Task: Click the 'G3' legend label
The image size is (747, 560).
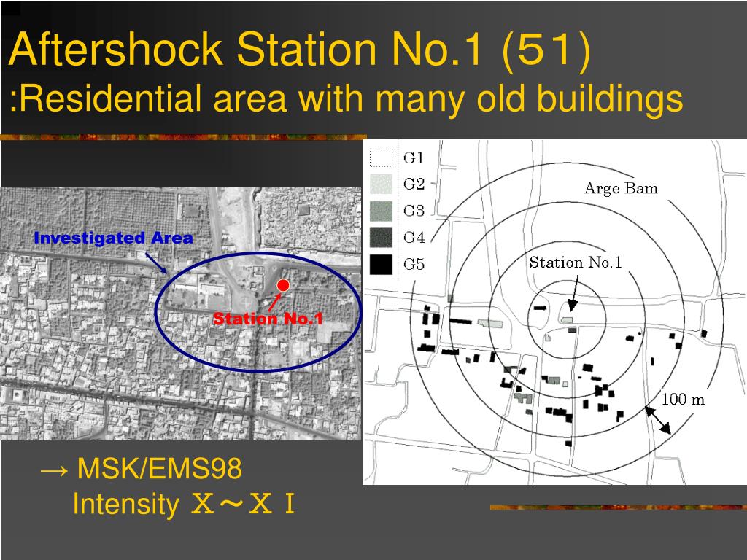Action: pyautogui.click(x=414, y=211)
